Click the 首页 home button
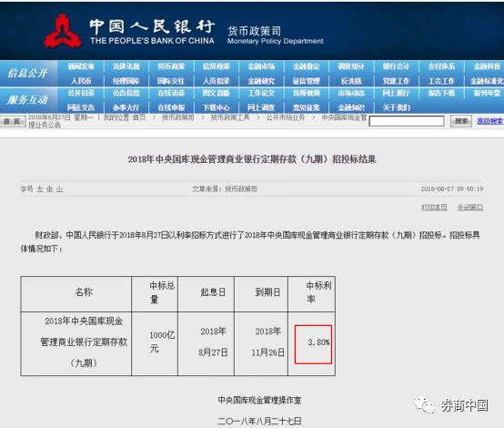504x428 pixels. [x=12, y=121]
